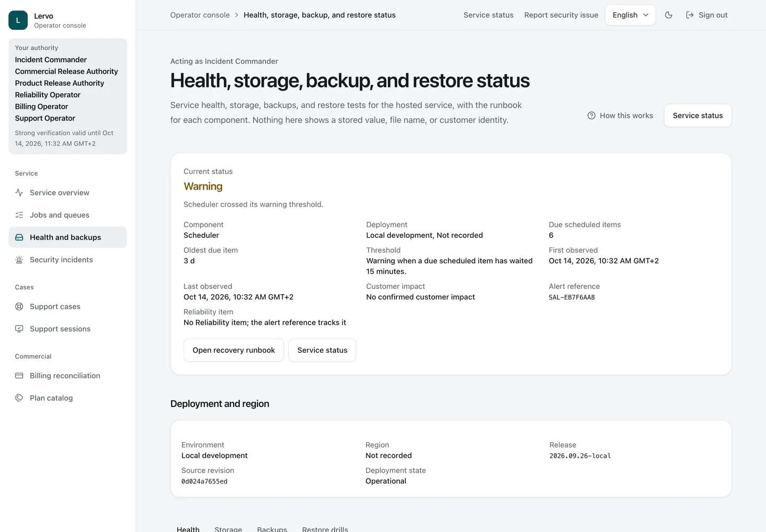766x532 pixels.
Task: Open Support sessions page
Action: tap(68, 329)
